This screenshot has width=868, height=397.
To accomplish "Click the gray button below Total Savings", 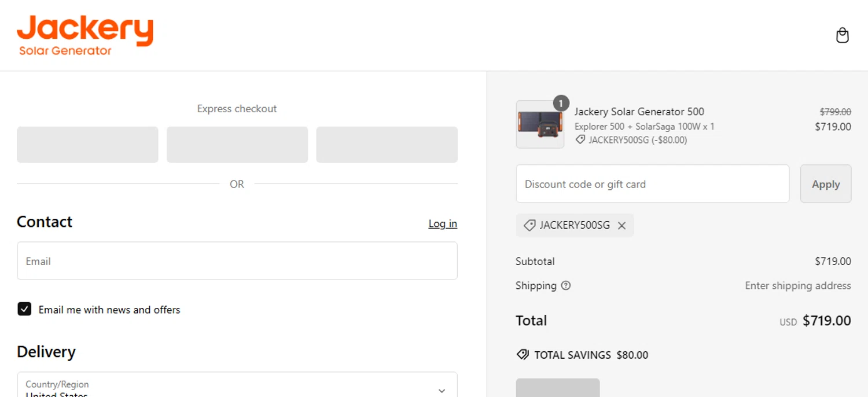I will [557, 388].
